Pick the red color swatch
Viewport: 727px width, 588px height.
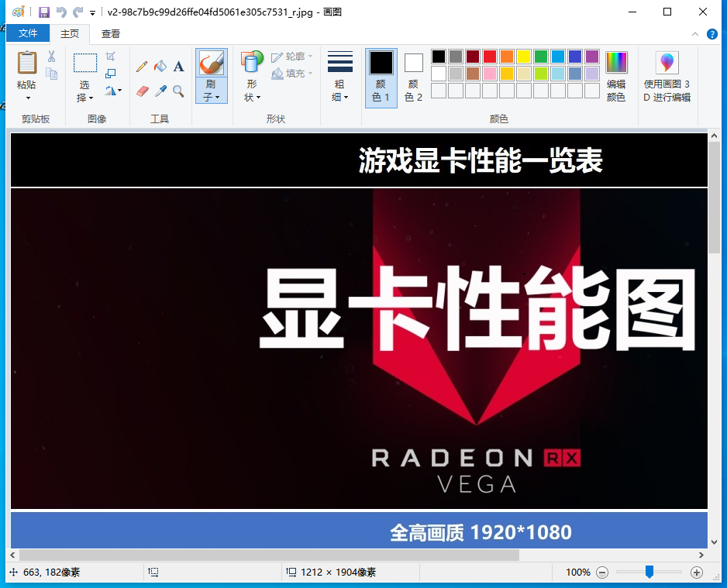pyautogui.click(x=490, y=57)
